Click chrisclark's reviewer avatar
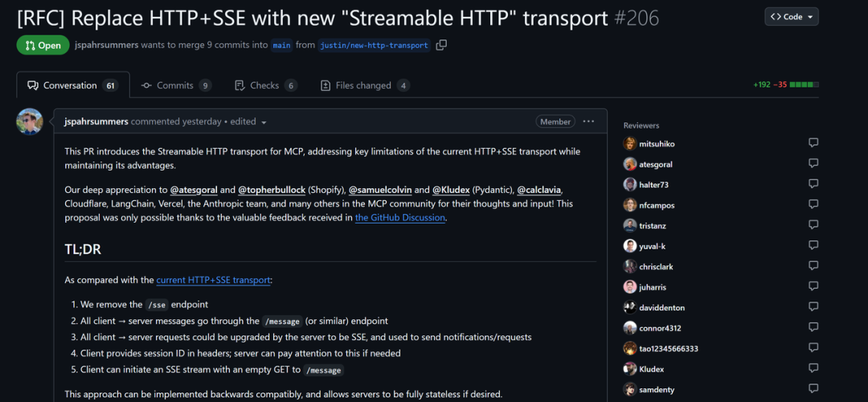Image resolution: width=868 pixels, height=402 pixels. 630,266
